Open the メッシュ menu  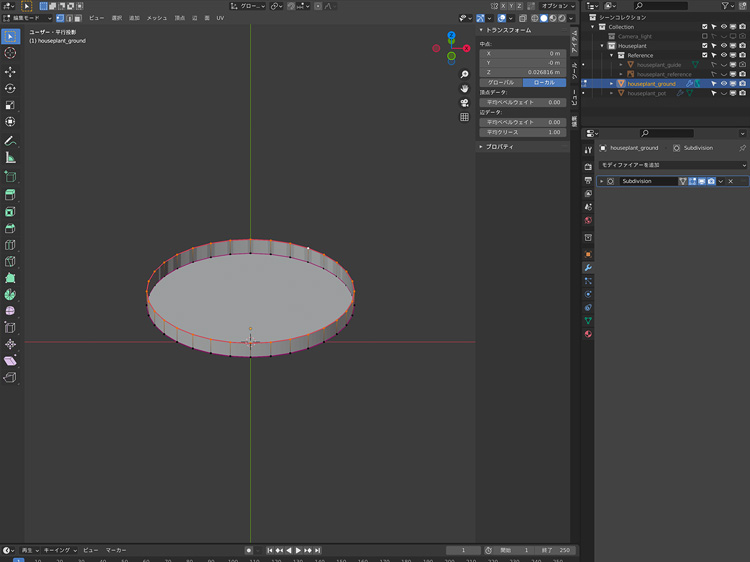[x=157, y=18]
